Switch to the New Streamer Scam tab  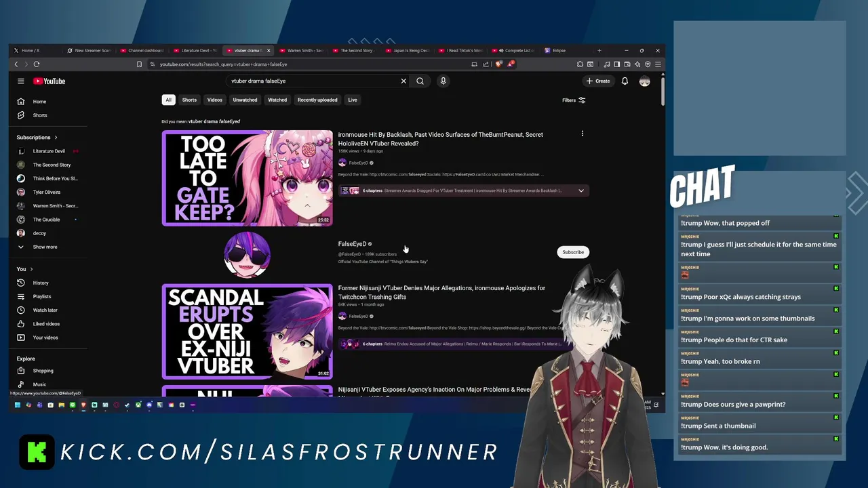pos(89,50)
